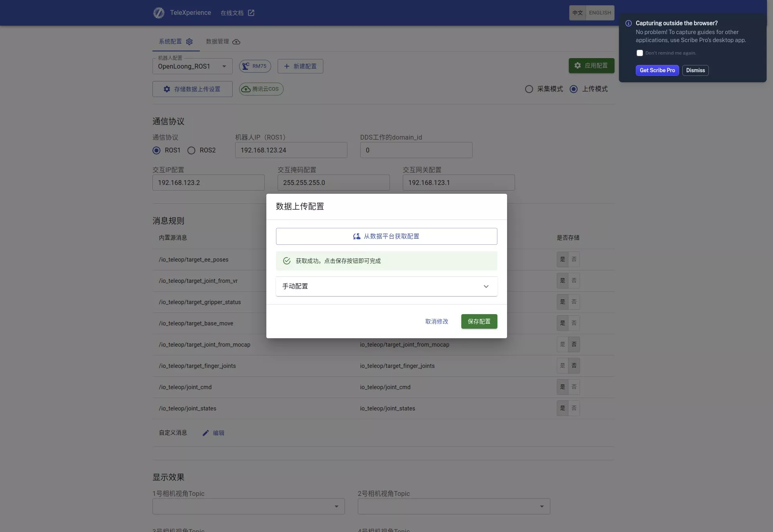The width and height of the screenshot is (773, 532).
Task: Click the sync icon in 从数据平台获取配置
Action: [x=357, y=236]
